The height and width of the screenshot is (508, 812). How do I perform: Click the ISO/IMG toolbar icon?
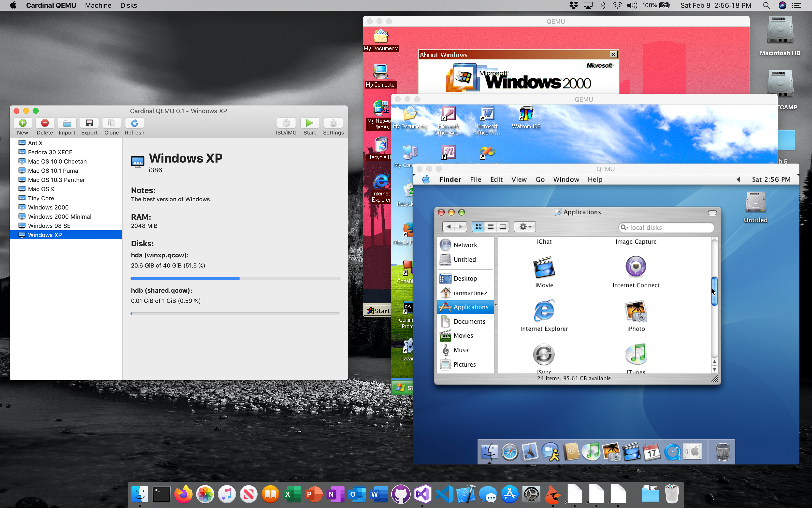click(x=286, y=123)
